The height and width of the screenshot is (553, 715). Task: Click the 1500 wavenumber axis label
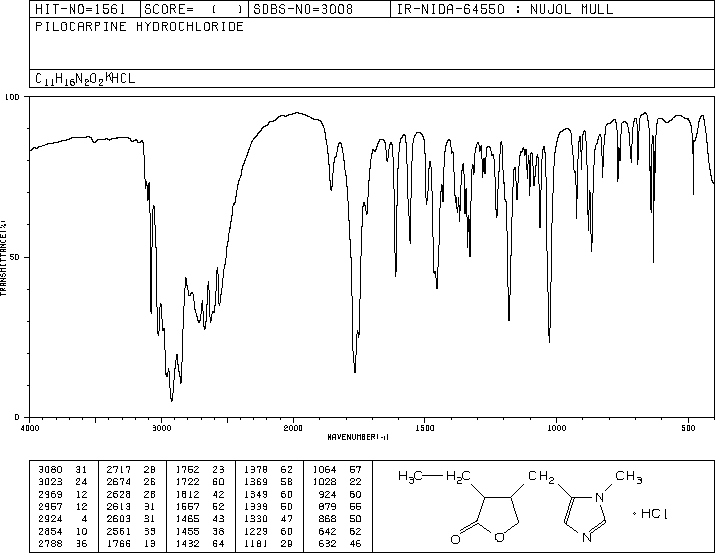point(425,428)
